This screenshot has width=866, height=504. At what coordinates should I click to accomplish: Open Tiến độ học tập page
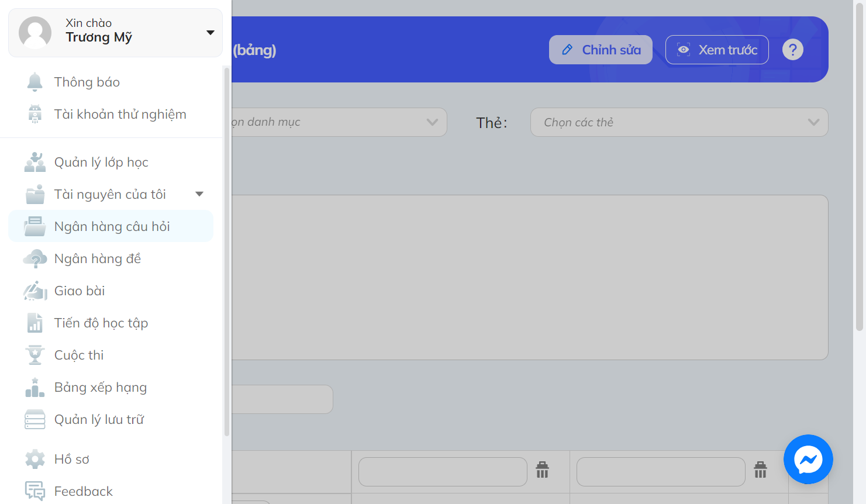click(111, 323)
